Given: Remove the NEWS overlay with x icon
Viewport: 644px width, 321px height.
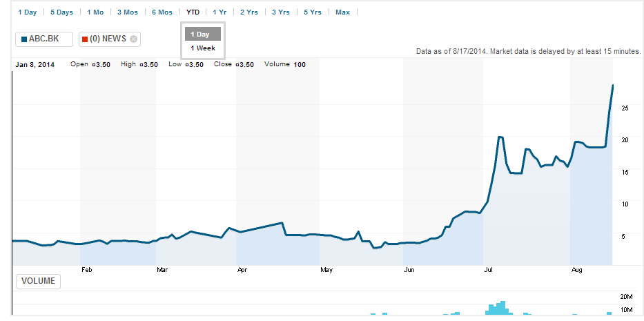Looking at the screenshot, I should pyautogui.click(x=133, y=39).
